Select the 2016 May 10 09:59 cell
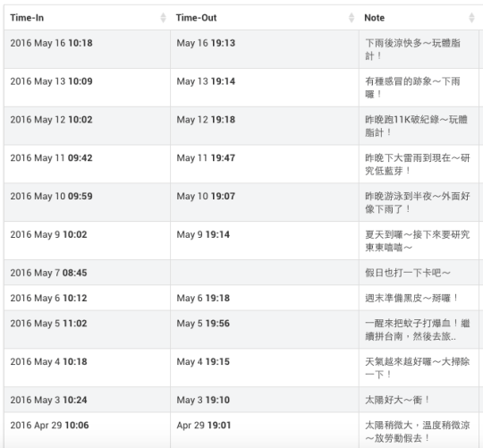 click(x=87, y=202)
